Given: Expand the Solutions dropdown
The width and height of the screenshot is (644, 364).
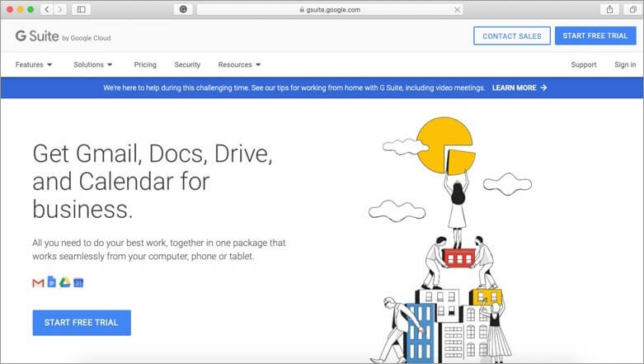Looking at the screenshot, I should (x=93, y=64).
